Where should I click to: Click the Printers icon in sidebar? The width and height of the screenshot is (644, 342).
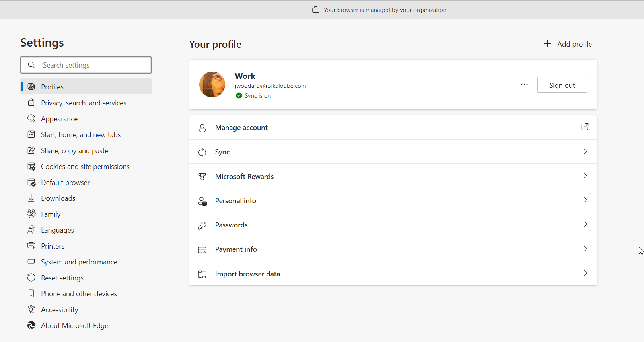click(x=31, y=246)
